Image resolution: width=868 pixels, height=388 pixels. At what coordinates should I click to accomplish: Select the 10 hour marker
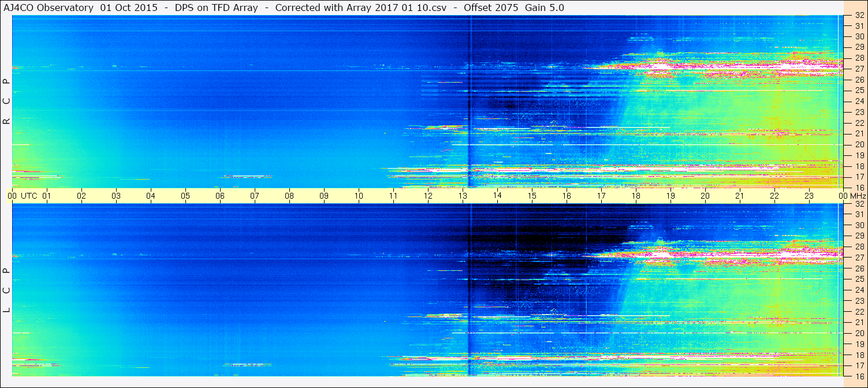click(359, 196)
